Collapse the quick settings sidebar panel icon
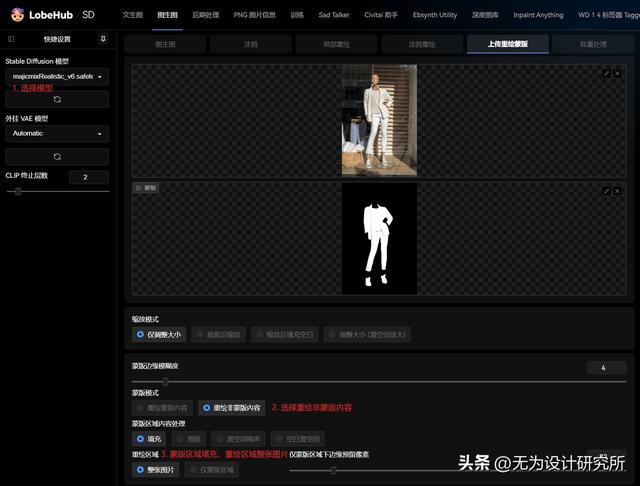The height and width of the screenshot is (486, 640). (x=11, y=39)
